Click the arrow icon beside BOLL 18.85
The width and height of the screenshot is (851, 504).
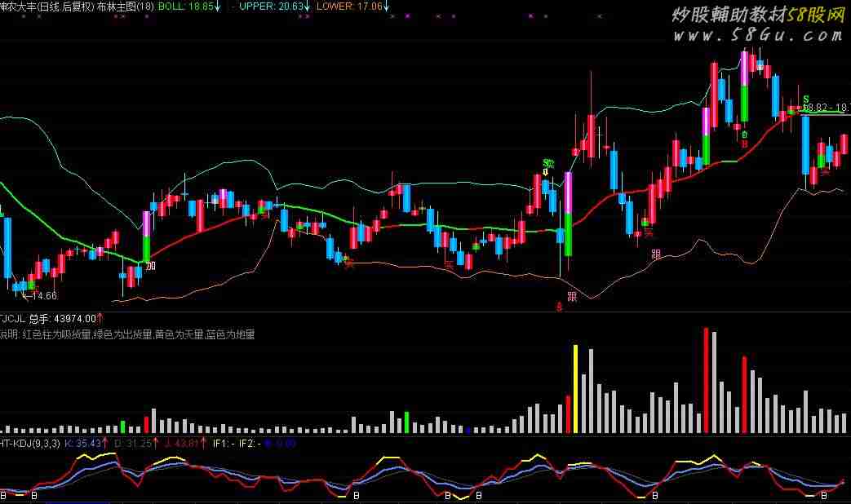(x=219, y=6)
